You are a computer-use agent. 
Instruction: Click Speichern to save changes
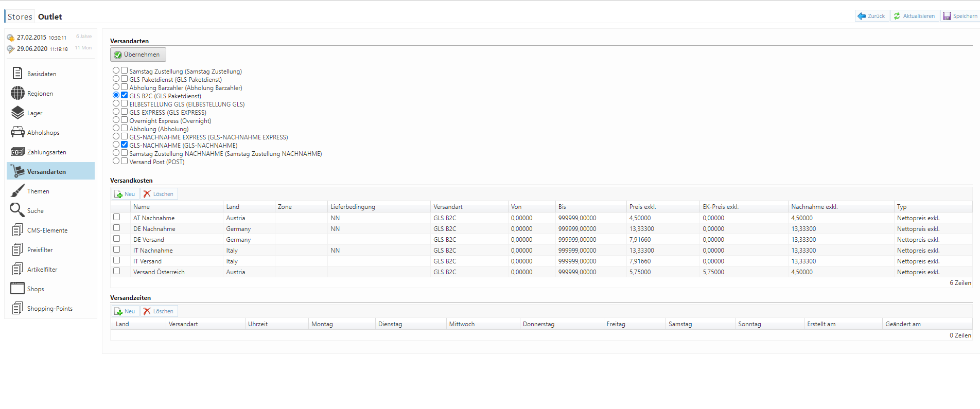pyautogui.click(x=960, y=16)
